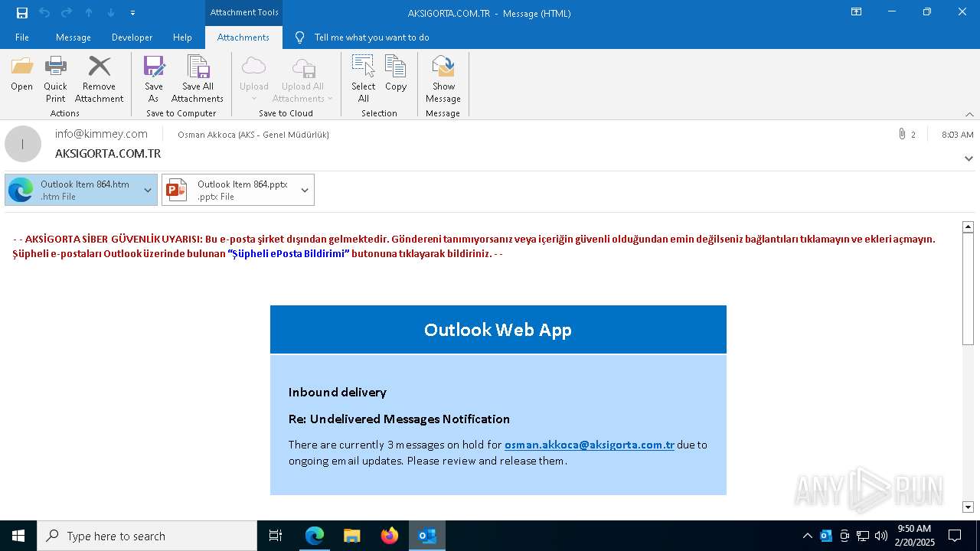Click Show Message button

(443, 80)
